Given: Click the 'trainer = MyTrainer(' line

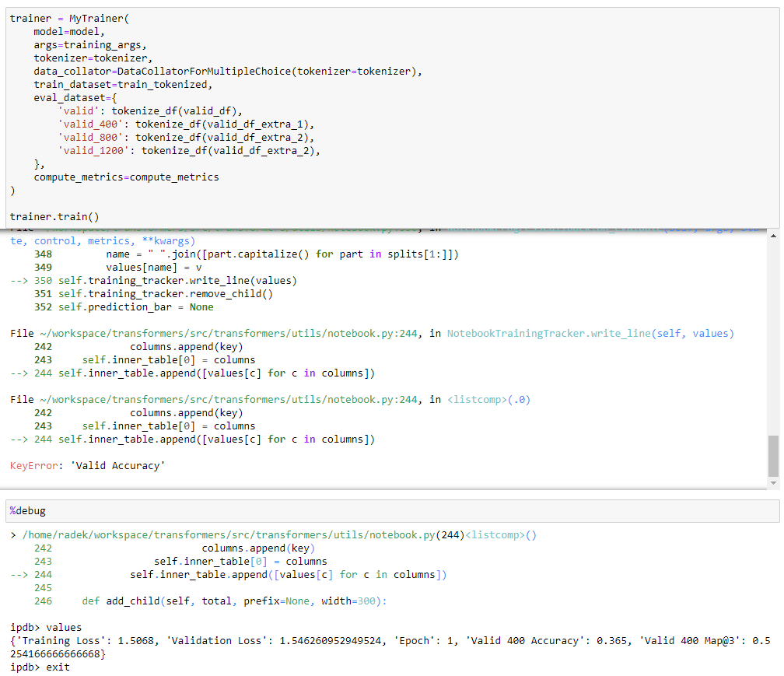Looking at the screenshot, I should click(x=69, y=19).
